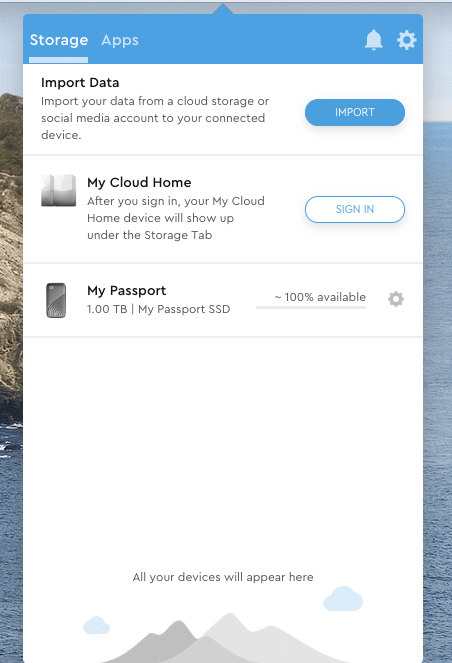Click the My Cloud Home title
452x663 pixels.
(139, 182)
